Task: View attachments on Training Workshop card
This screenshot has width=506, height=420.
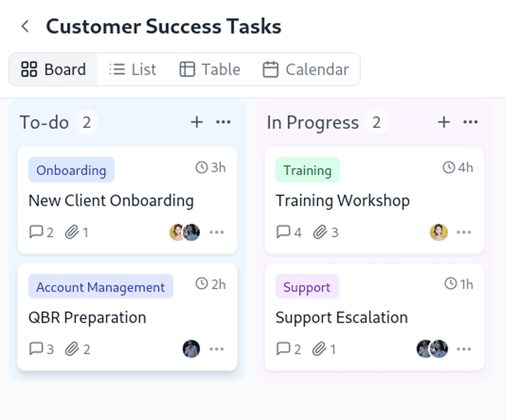Action: click(320, 232)
